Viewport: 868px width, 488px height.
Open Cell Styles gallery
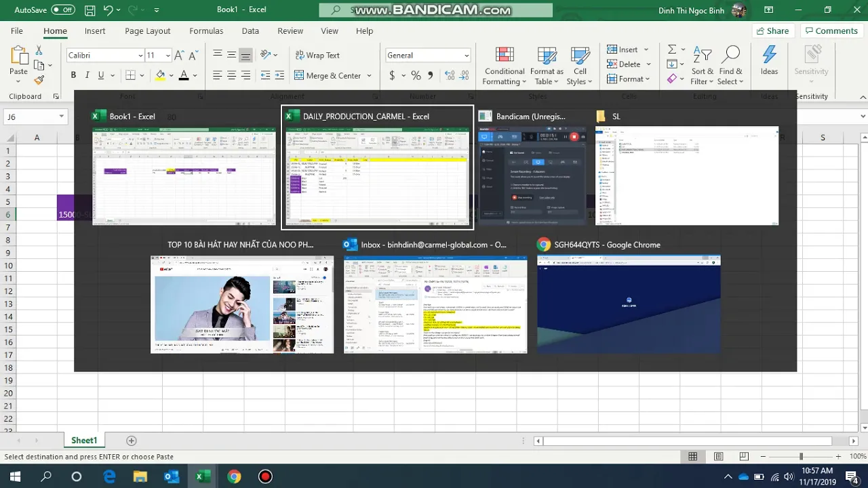pos(580,66)
